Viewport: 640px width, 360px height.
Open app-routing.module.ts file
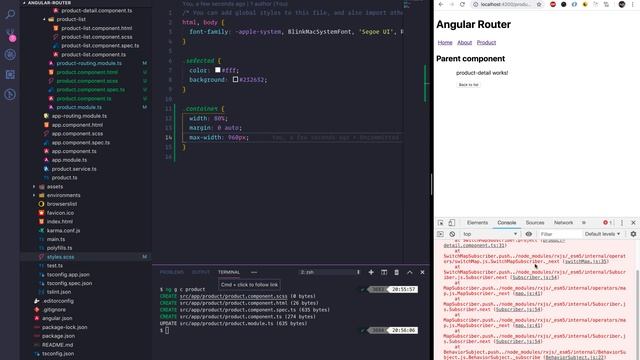click(79, 116)
